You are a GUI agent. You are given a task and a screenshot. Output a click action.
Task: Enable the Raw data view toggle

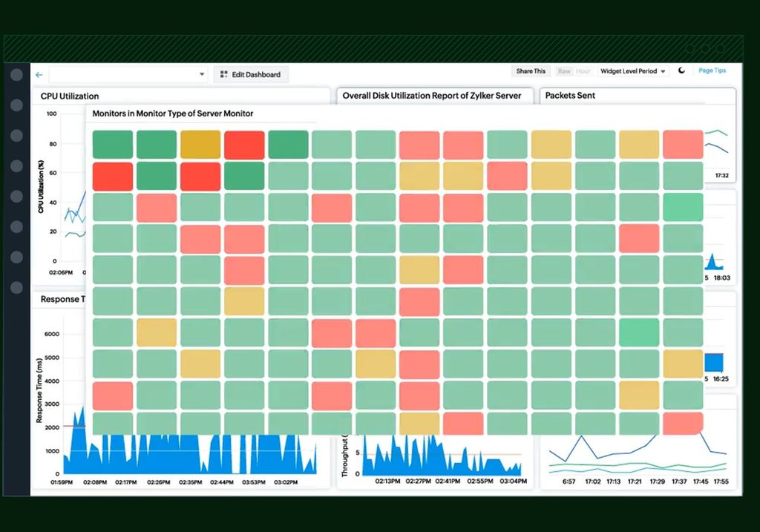click(x=565, y=70)
